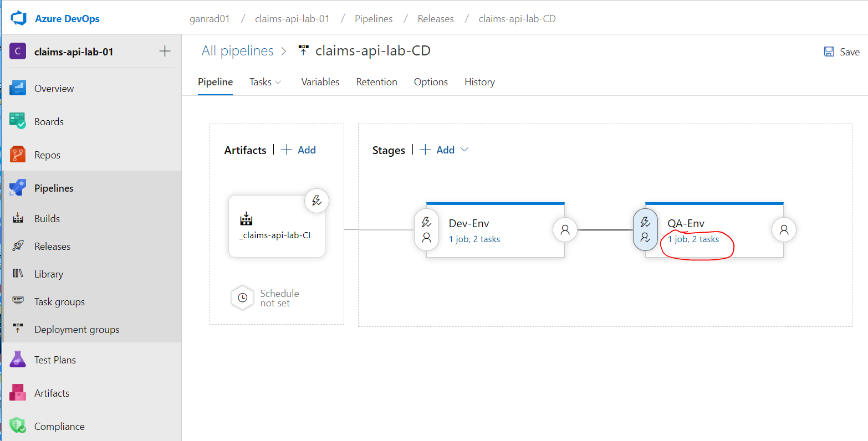Click claims-api-lab-CD in the breadcrumb

[x=517, y=19]
